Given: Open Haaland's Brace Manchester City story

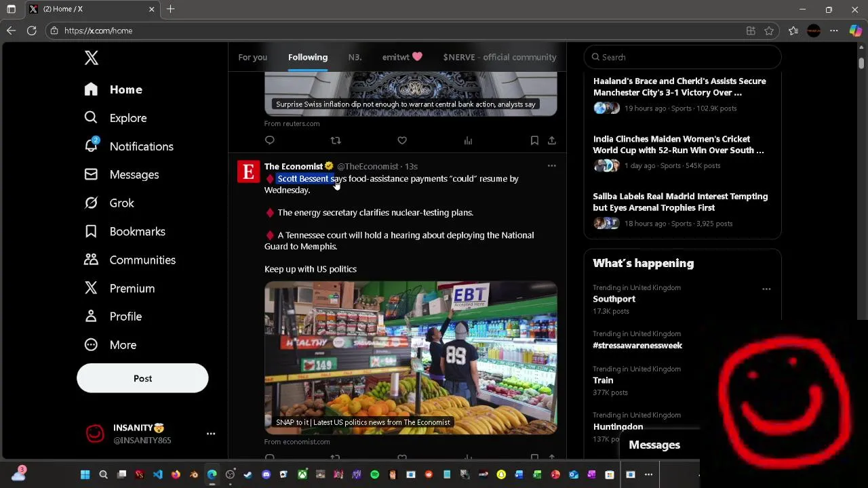Looking at the screenshot, I should [x=682, y=94].
